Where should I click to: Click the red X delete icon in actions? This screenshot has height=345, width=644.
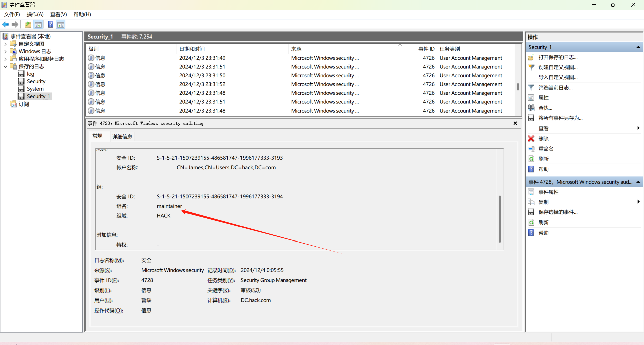[531, 139]
